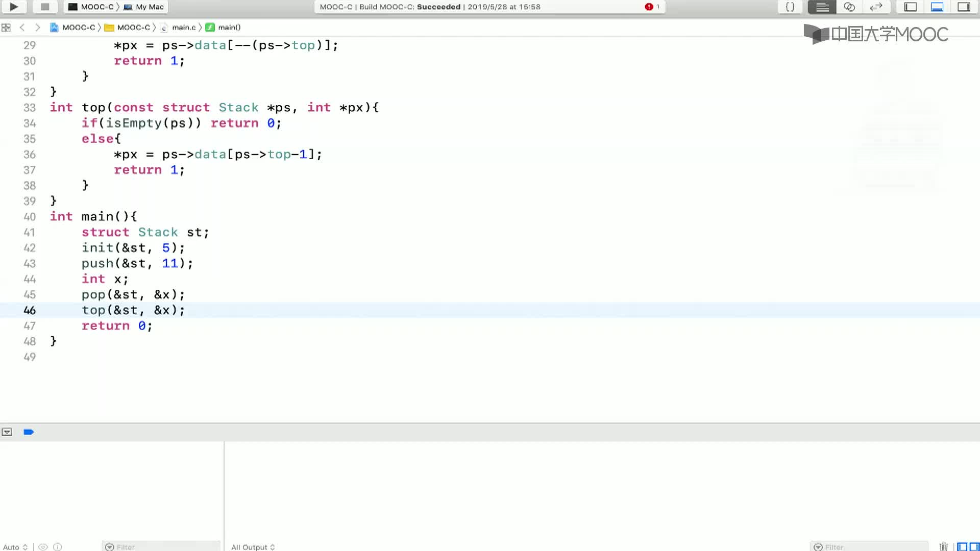Clear the console with the trash icon

coord(944,546)
